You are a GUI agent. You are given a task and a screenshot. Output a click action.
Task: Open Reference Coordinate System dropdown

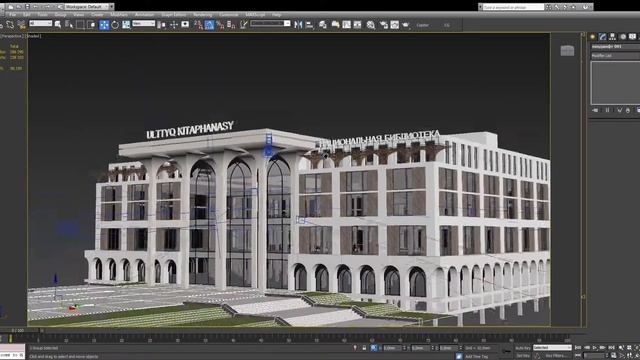pos(144,23)
